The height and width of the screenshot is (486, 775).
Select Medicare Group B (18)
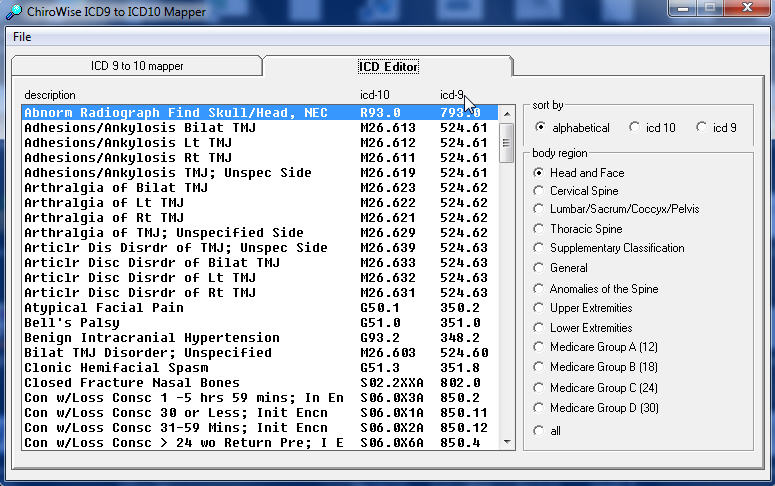(x=596, y=367)
